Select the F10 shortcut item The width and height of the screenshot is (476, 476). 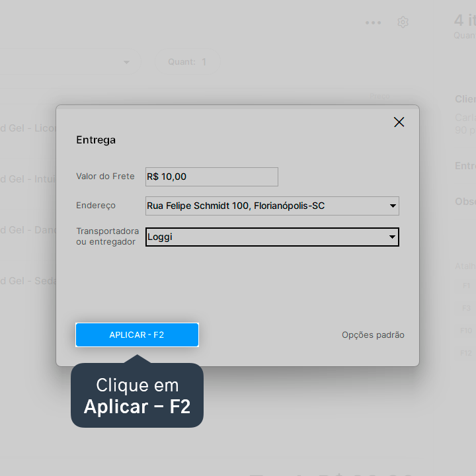466,331
